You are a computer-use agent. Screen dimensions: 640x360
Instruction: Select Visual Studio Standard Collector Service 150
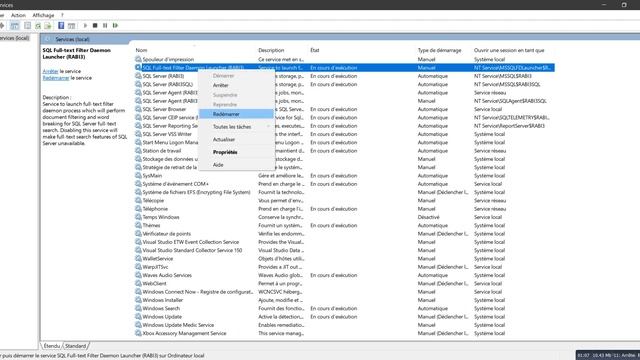click(x=192, y=250)
